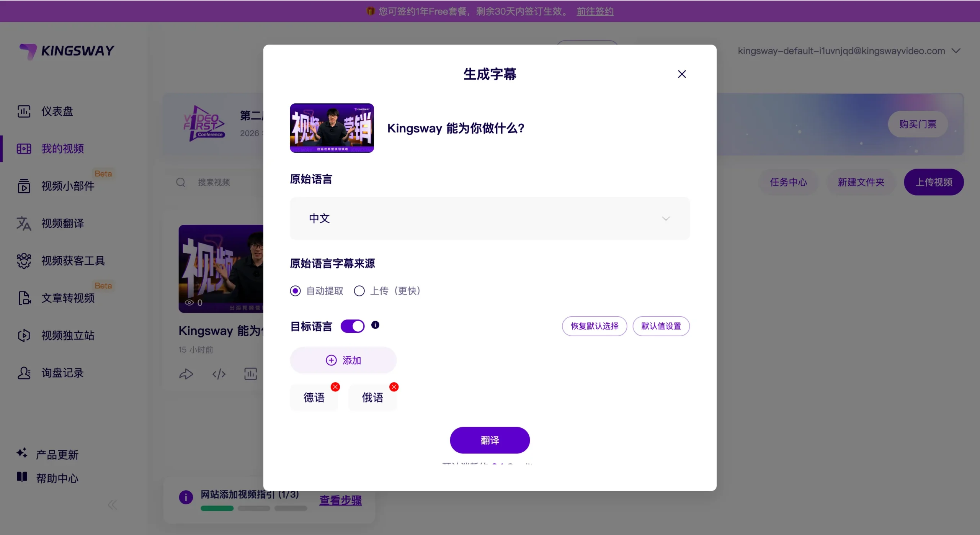Screen dimensions: 980x535
Task: Click the share arrow icon under video
Action: pyautogui.click(x=186, y=374)
